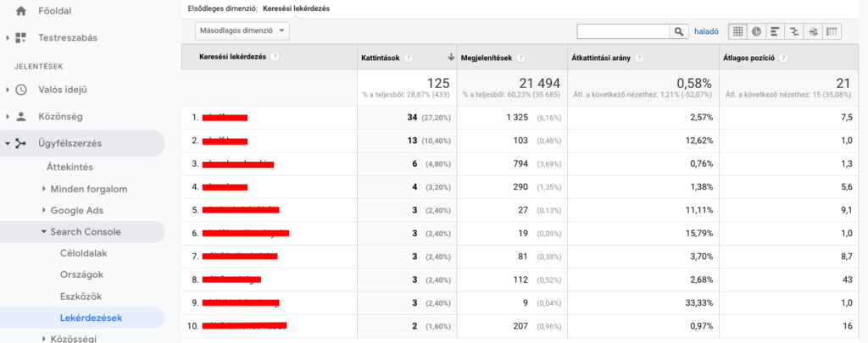Click the redacted query in row 1
868x343 pixels.
[x=225, y=117]
